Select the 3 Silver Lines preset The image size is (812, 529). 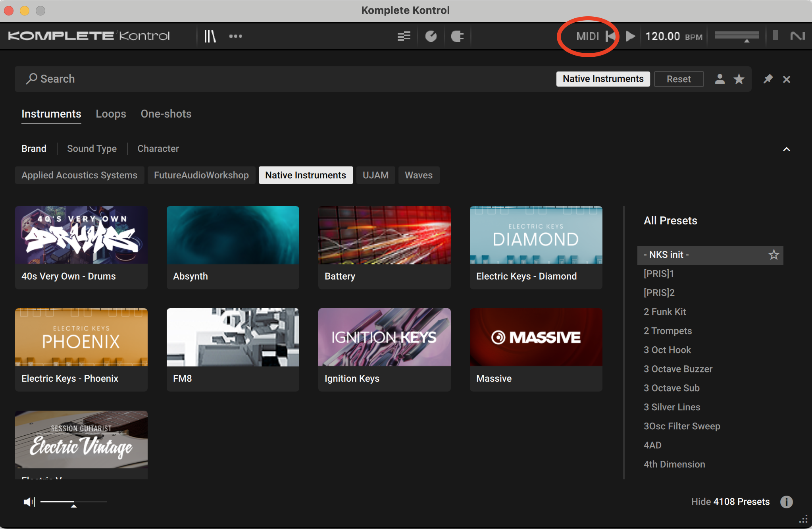coord(710,407)
